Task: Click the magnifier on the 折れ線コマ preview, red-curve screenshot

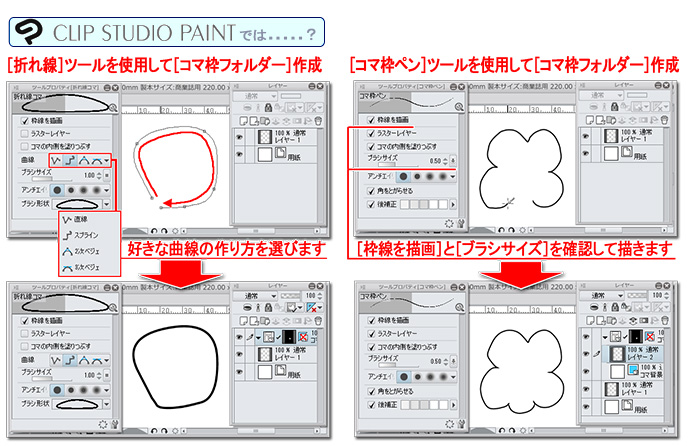Action: [x=113, y=107]
